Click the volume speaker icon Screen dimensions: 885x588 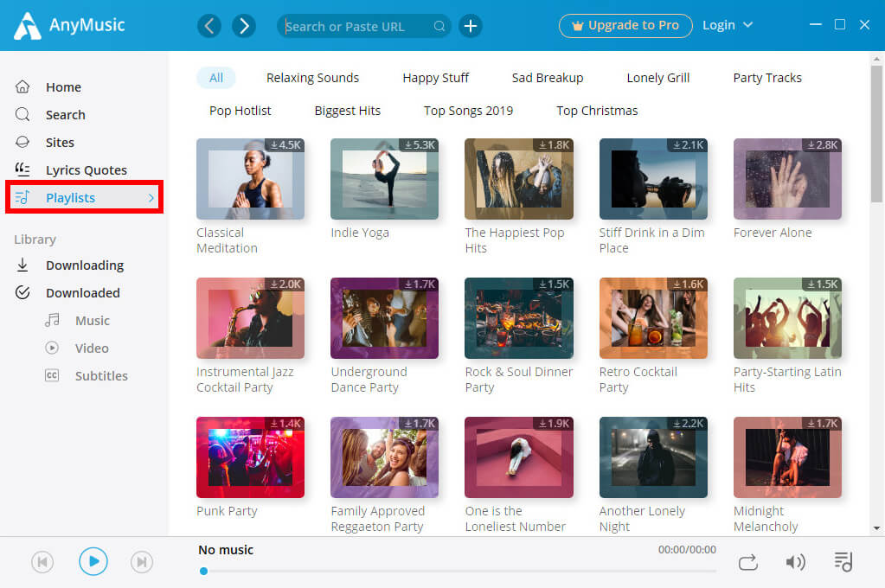(795, 562)
